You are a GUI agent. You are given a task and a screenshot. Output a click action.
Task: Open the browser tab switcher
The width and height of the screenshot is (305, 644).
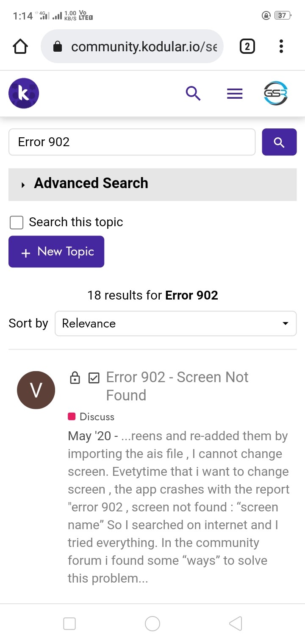tap(247, 47)
